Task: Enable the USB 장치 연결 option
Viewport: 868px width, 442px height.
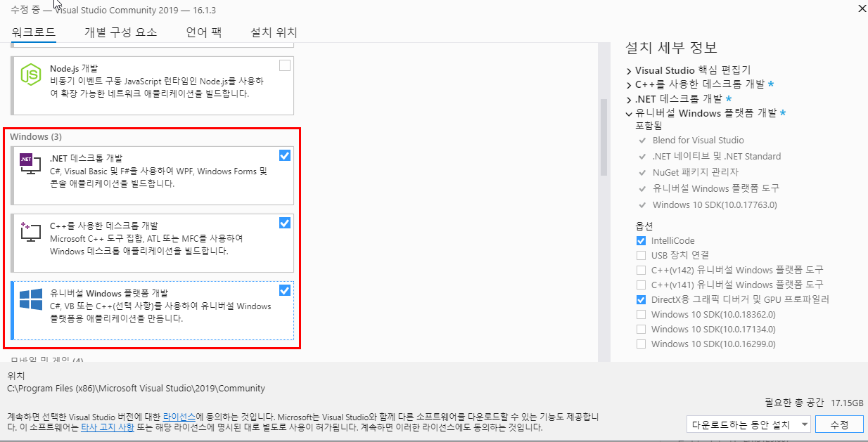Action: coord(641,255)
